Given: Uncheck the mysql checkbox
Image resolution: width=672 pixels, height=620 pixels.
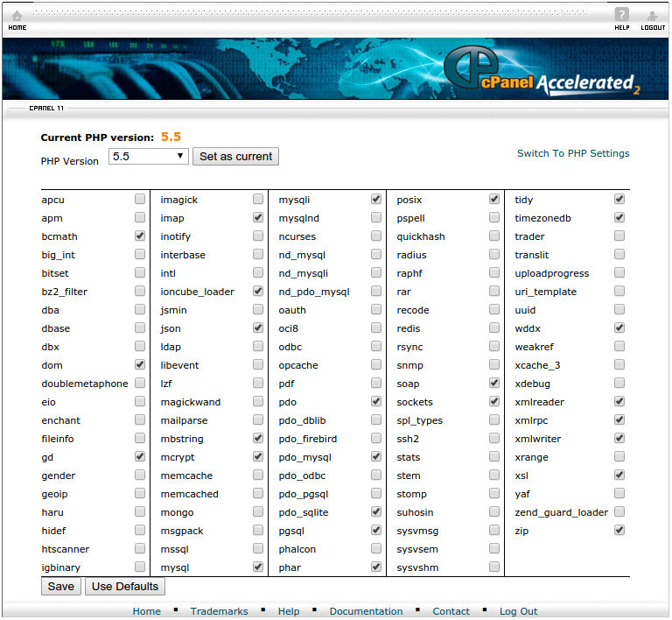Looking at the screenshot, I should pyautogui.click(x=258, y=567).
